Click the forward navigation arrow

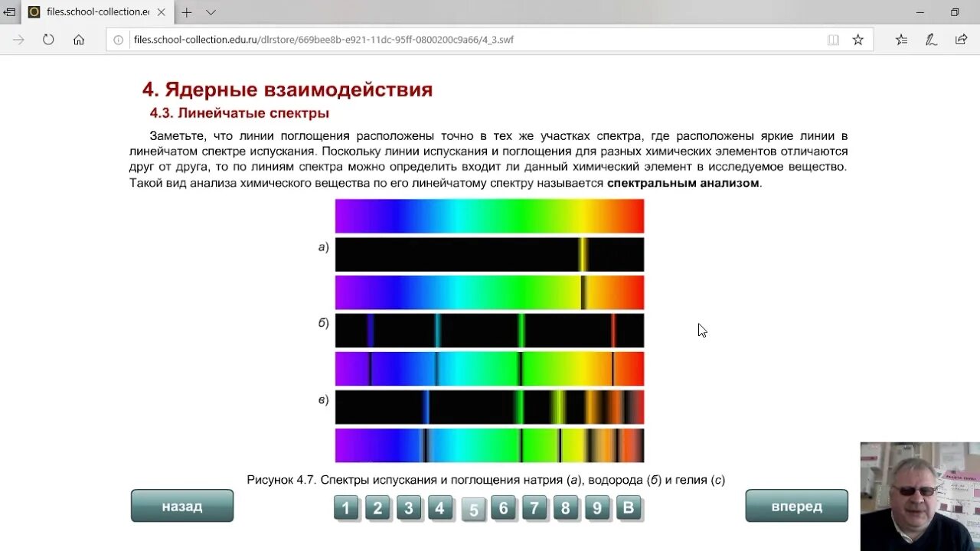18,40
